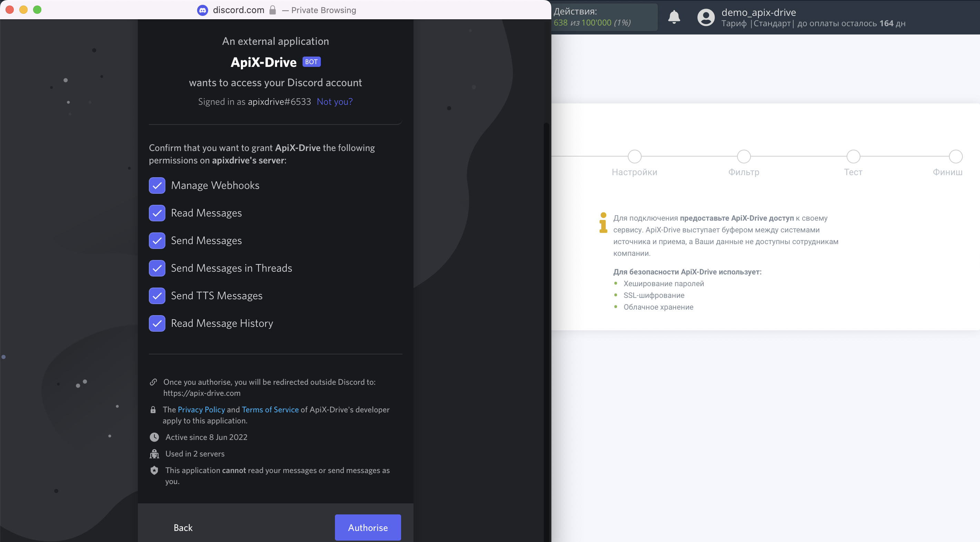Click the Действия usage counter panel
Viewport: 980px width, 542px height.
click(x=604, y=17)
